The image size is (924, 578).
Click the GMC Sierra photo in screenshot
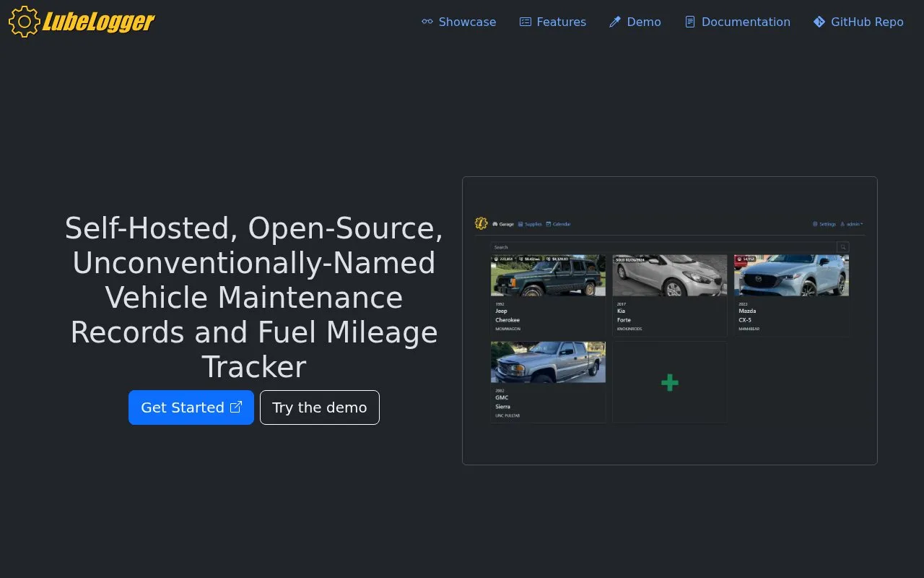548,362
